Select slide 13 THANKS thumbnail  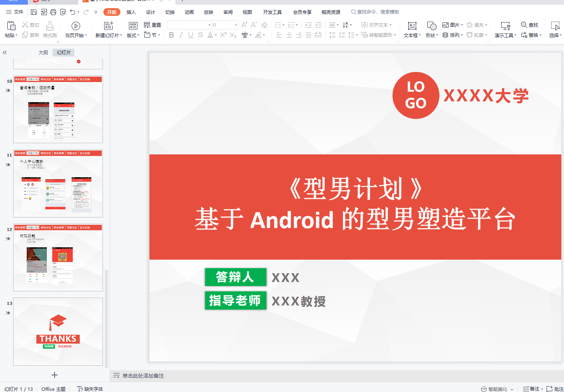point(58,332)
